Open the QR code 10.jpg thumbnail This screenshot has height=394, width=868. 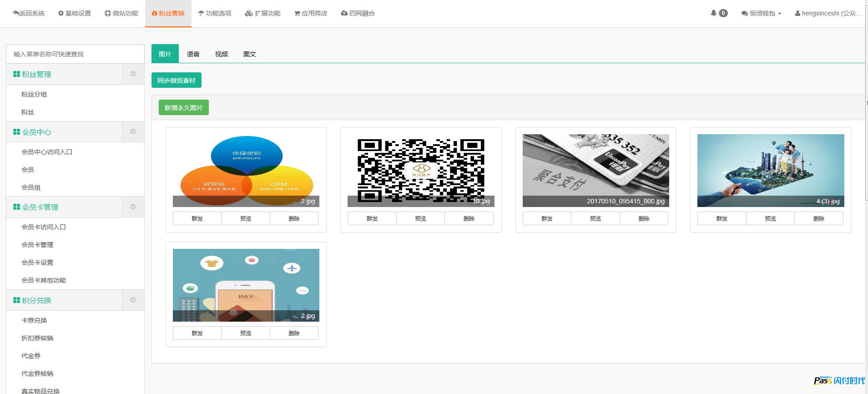421,171
